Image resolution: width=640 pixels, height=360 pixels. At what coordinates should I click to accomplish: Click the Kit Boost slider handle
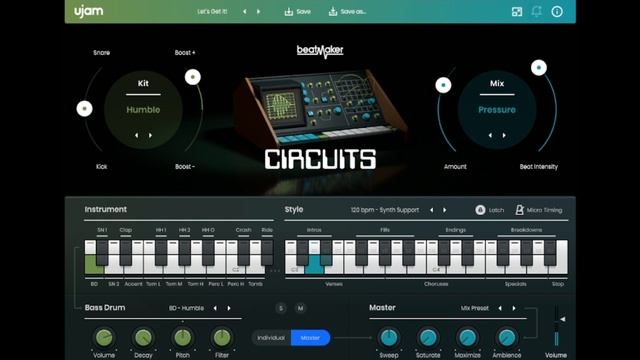[193, 77]
